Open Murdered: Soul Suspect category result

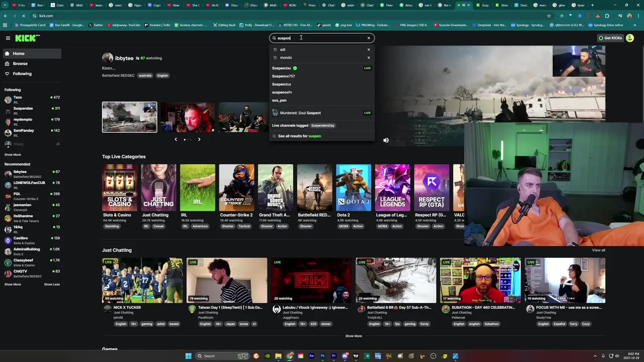tap(321, 113)
